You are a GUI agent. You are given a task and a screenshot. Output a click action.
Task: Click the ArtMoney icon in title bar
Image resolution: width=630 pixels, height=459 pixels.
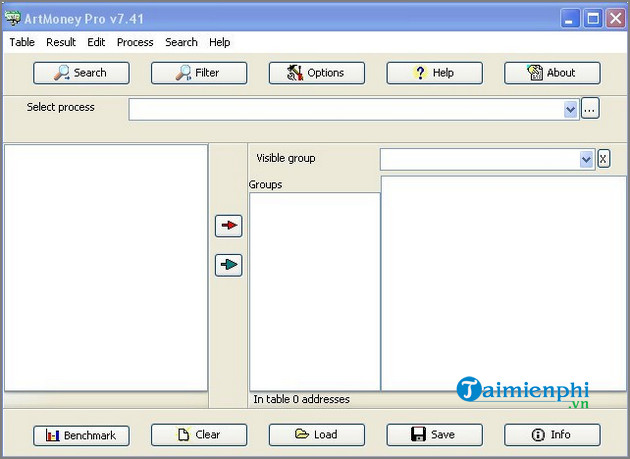[12, 18]
